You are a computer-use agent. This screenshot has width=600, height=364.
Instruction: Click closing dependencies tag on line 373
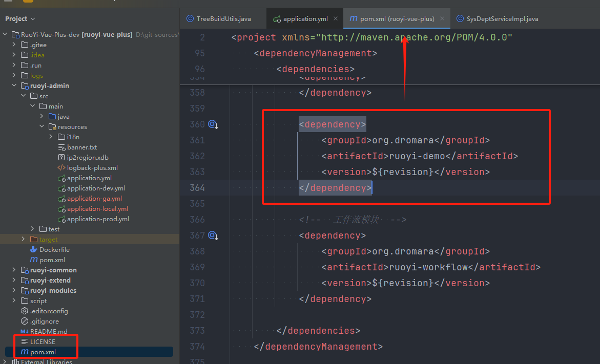click(x=318, y=331)
